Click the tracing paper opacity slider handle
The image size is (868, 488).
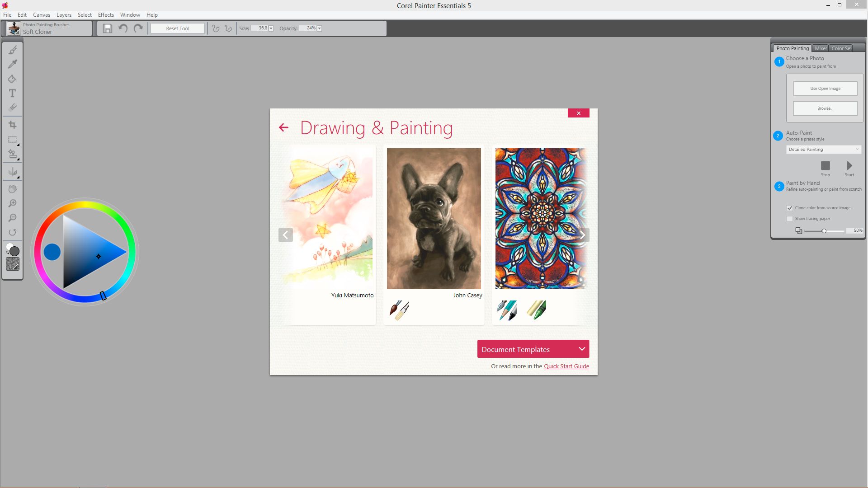click(824, 231)
